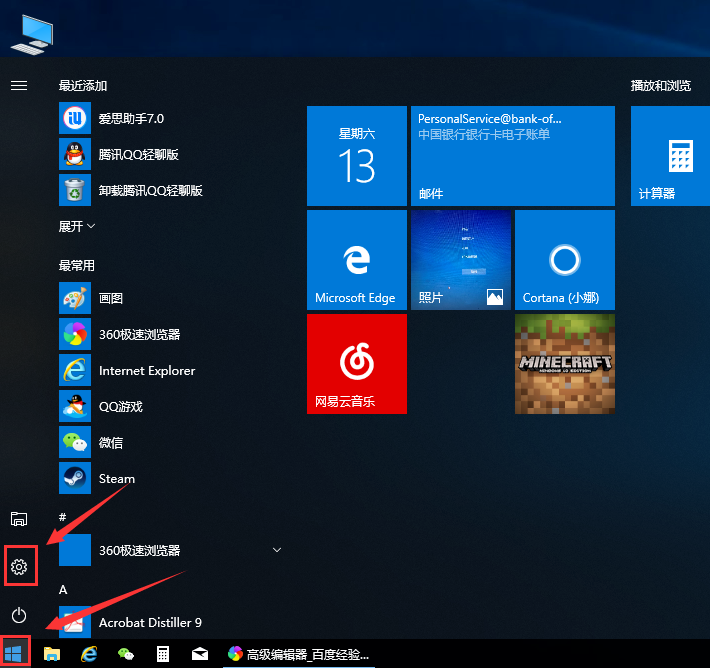Screen dimensions: 710x668
Task: Click the hamburger menu at top-left
Action: (x=19, y=86)
